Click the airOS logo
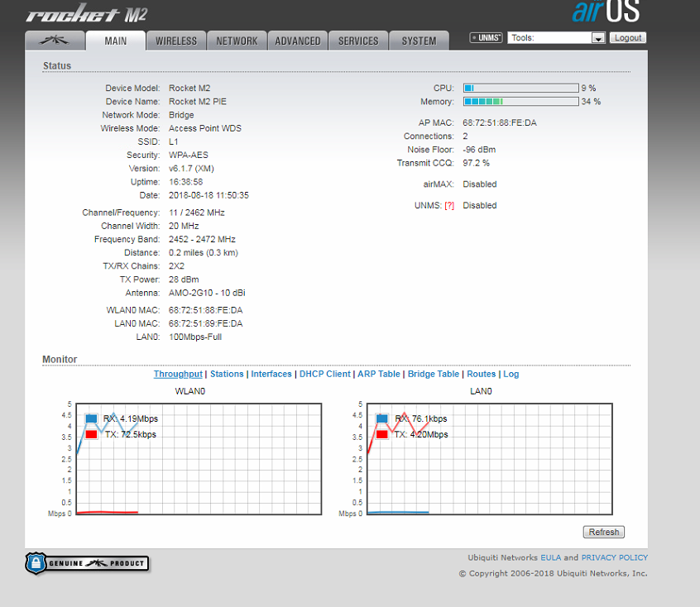 [606, 11]
